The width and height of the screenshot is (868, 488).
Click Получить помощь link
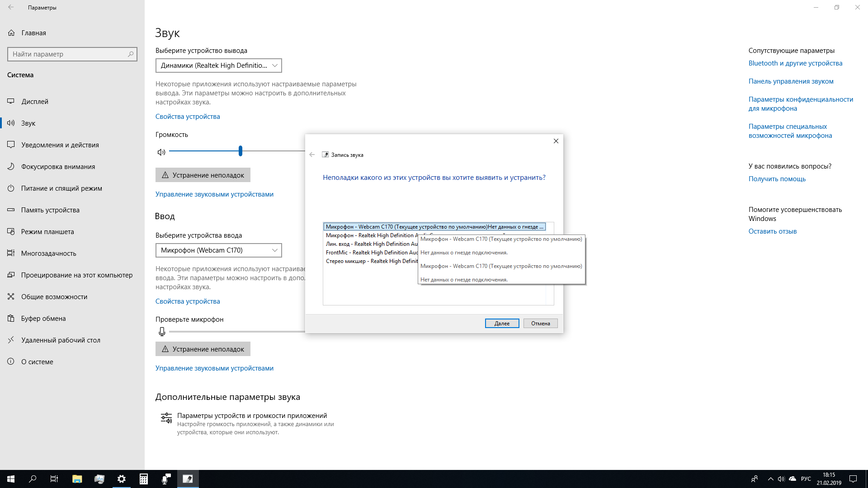pyautogui.click(x=777, y=179)
